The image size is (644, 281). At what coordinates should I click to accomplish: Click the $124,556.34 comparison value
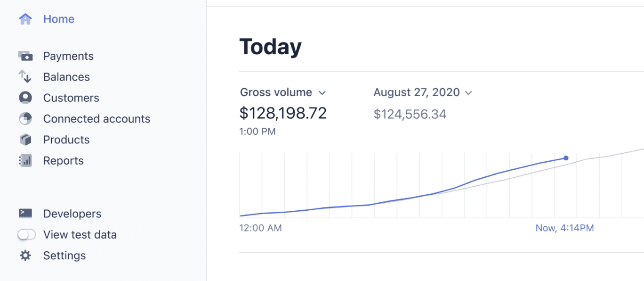[410, 114]
